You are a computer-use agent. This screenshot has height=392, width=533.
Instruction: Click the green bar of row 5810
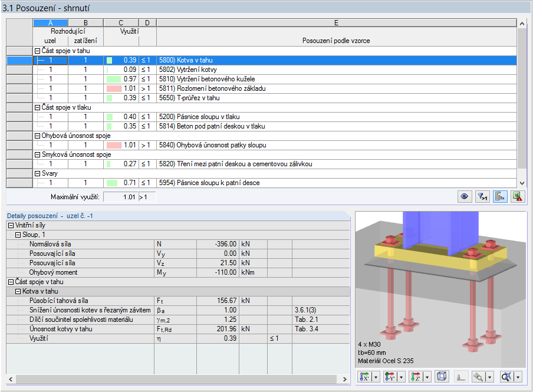click(x=114, y=79)
